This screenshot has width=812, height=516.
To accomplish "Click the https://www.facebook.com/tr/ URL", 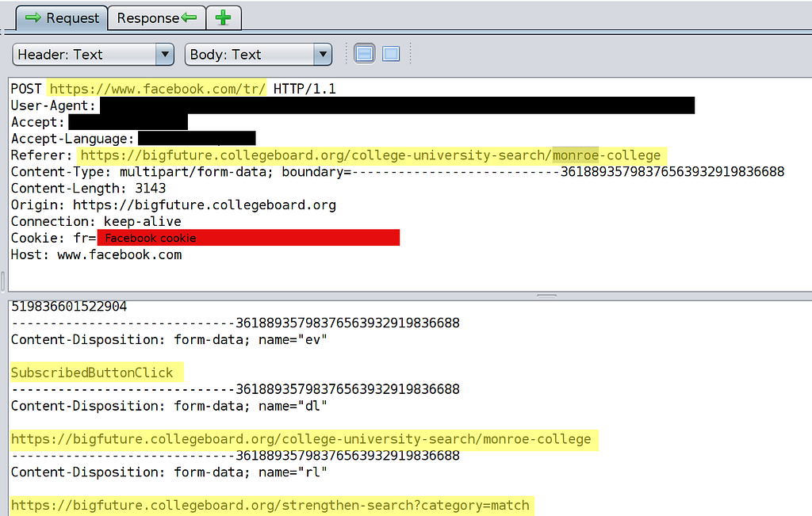I will point(158,89).
